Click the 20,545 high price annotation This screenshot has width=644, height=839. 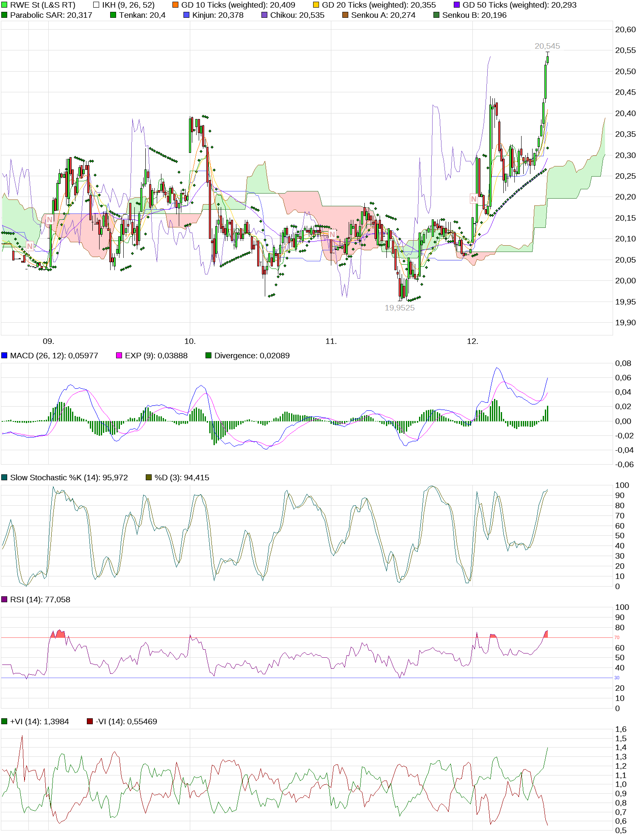coord(547,46)
